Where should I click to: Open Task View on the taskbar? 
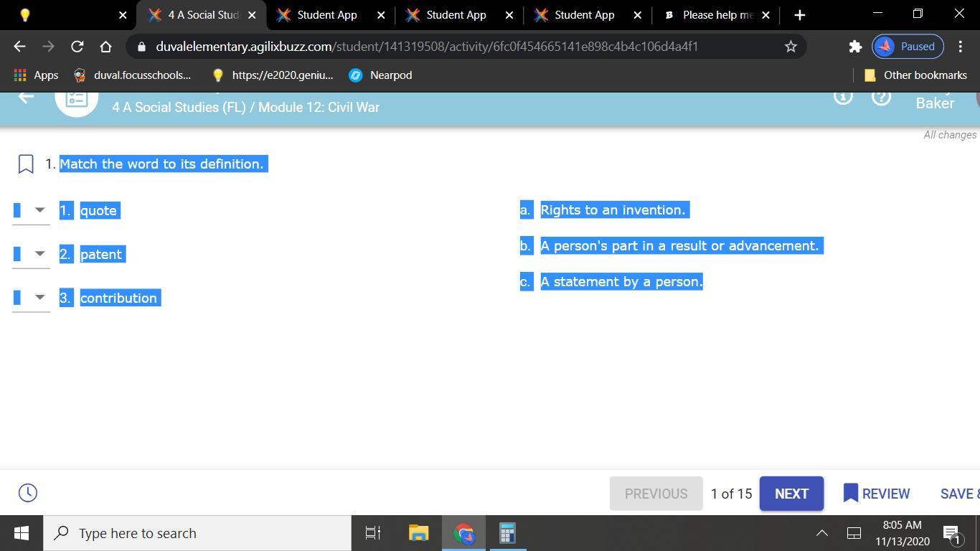373,533
